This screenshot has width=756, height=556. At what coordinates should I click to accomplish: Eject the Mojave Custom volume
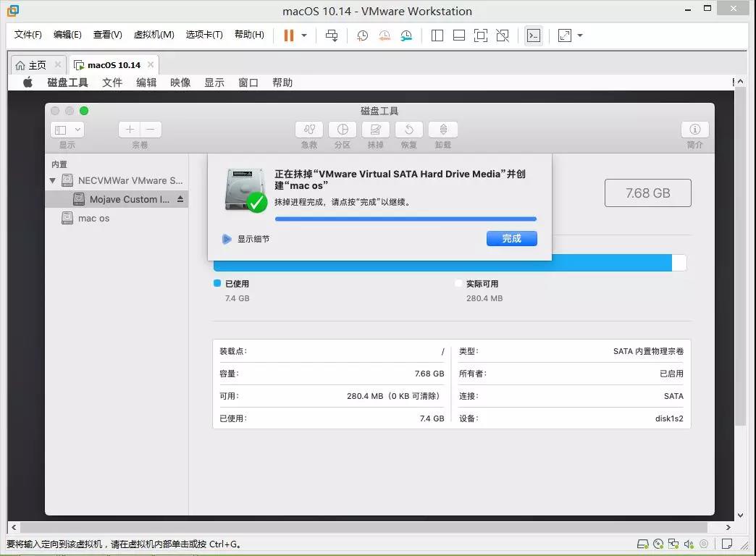click(180, 199)
